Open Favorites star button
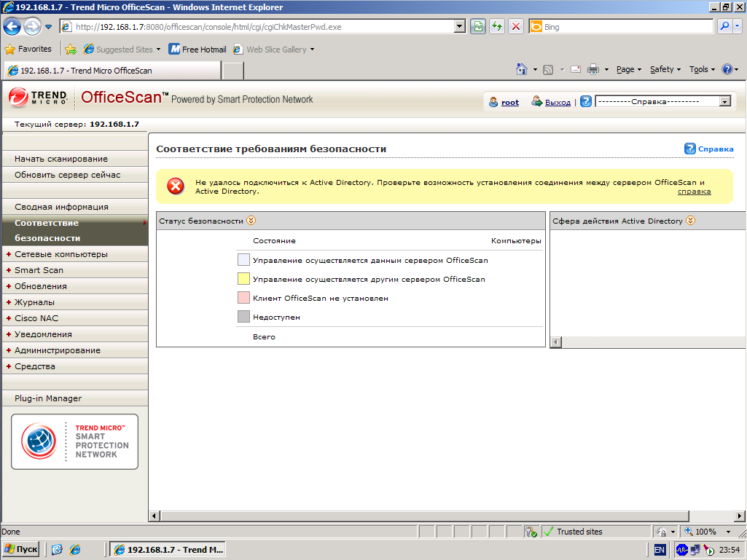This screenshot has width=747, height=560. click(x=28, y=49)
